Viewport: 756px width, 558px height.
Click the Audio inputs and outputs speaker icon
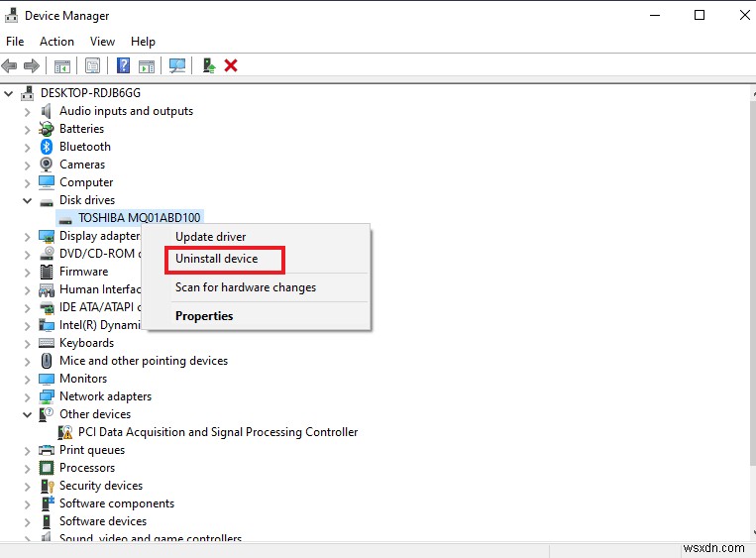(47, 111)
